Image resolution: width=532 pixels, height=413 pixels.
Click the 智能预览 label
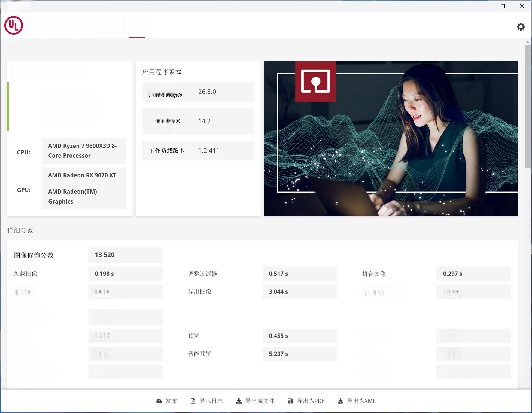point(200,354)
